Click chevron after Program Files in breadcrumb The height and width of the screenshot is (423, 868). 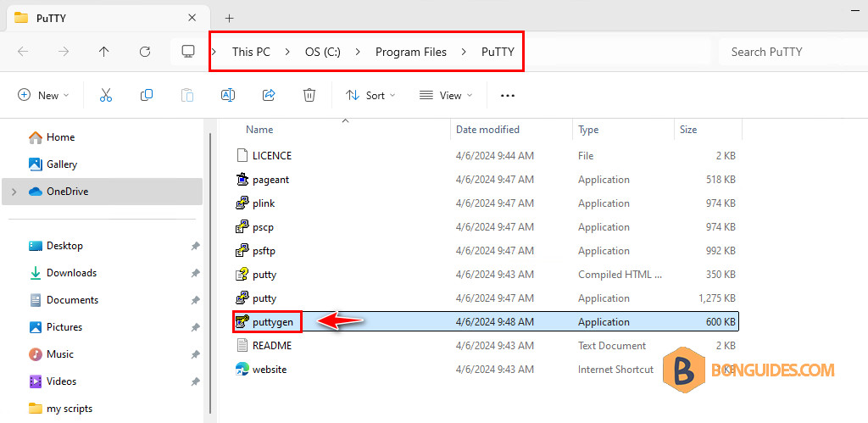pyautogui.click(x=464, y=52)
